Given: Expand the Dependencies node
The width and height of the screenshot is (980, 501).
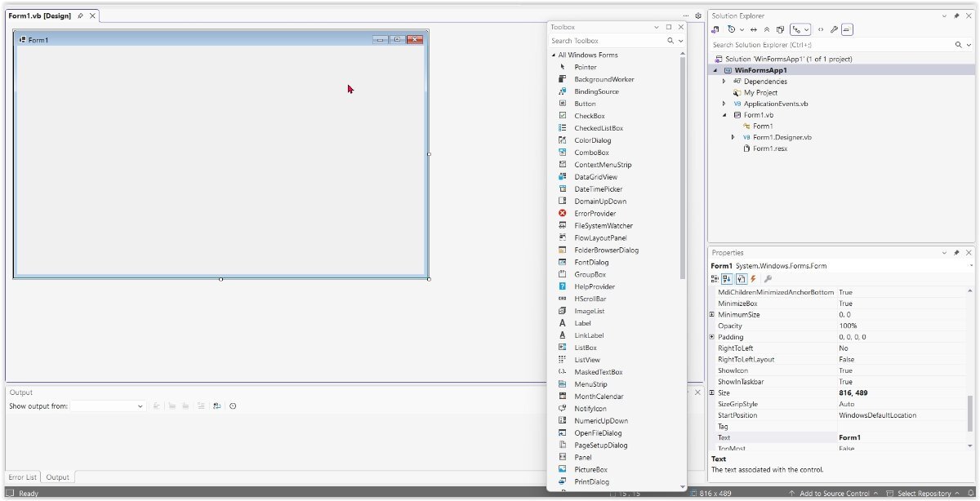Looking at the screenshot, I should click(724, 82).
